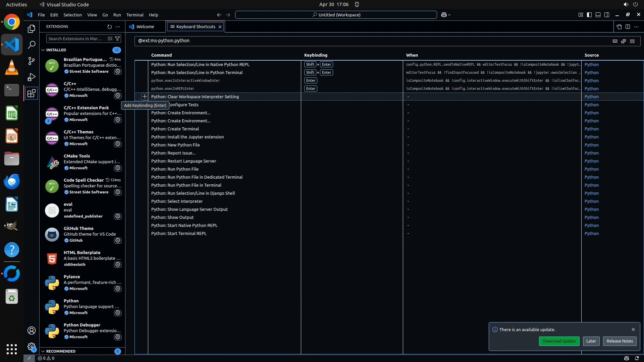Toggle the bottom panel visibility

point(598,15)
